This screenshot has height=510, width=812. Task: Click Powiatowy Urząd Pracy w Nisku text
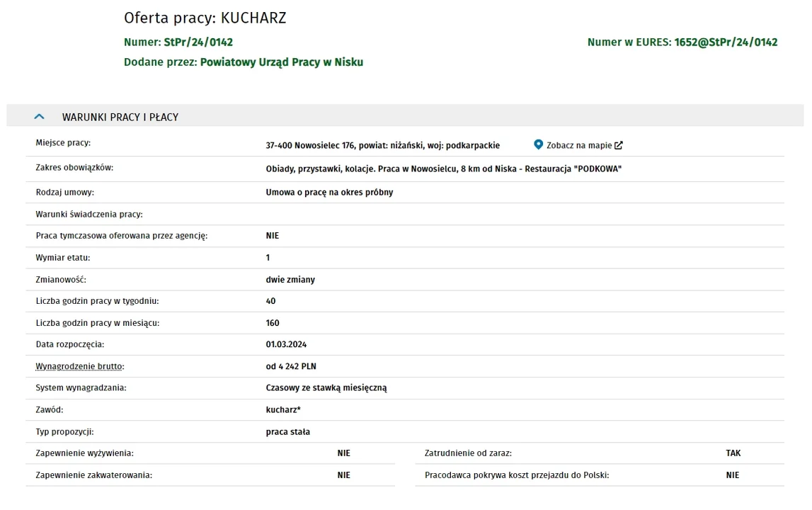coord(282,62)
